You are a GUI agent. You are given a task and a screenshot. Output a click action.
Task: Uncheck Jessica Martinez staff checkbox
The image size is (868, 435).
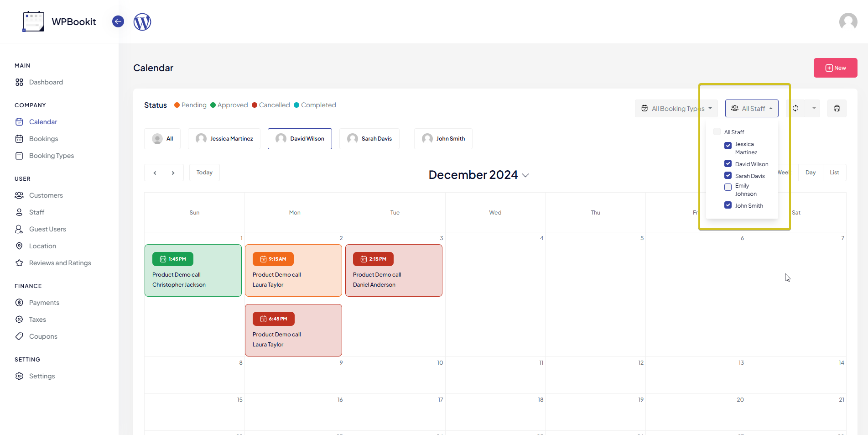click(728, 146)
